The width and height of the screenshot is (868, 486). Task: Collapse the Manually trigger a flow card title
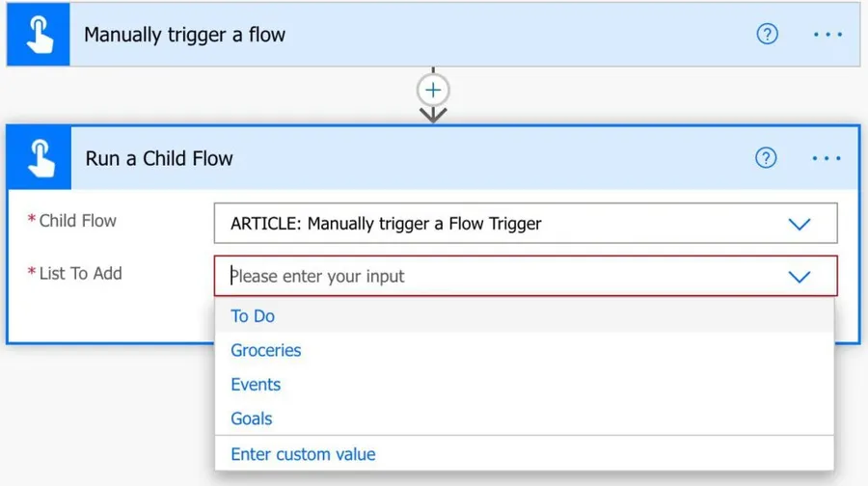tap(185, 35)
